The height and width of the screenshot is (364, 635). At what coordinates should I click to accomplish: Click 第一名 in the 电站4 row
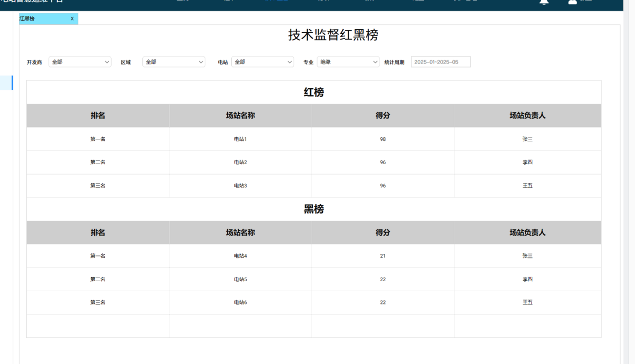coord(98,256)
